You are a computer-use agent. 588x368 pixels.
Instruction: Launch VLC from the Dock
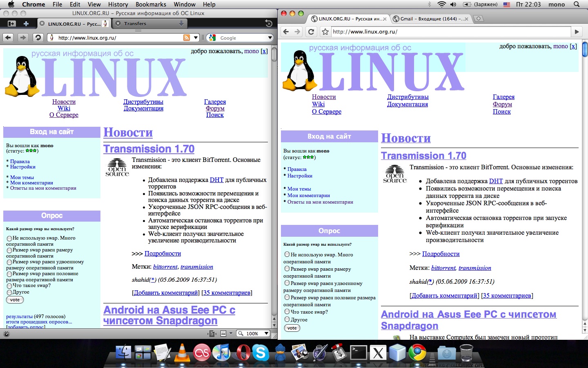(182, 352)
